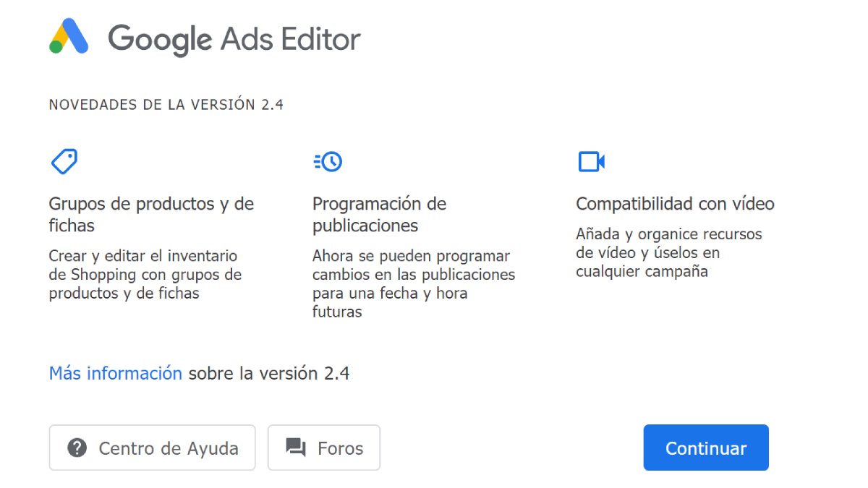The width and height of the screenshot is (868, 488).
Task: Click the Grupos de productos y de fichas heading
Action: click(150, 213)
